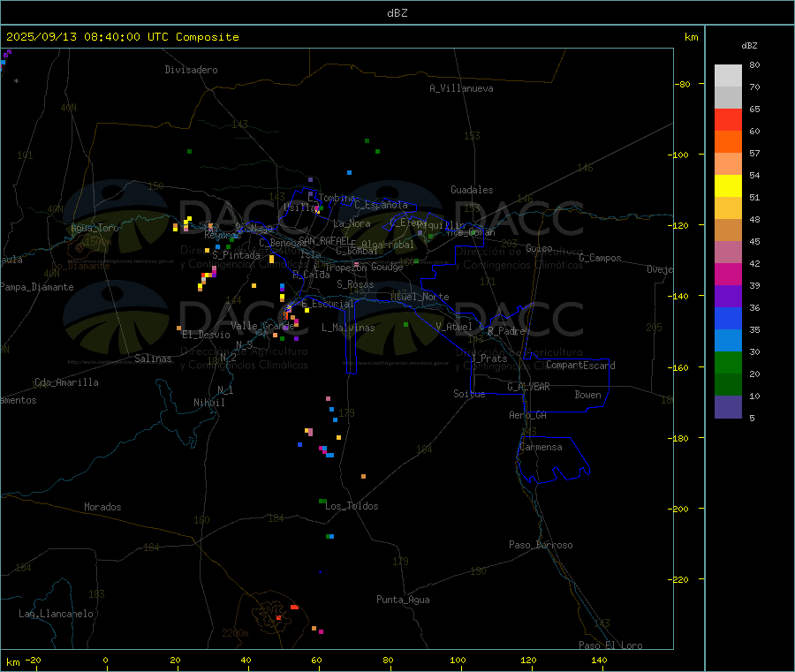Click the light gray swatch below 80 dBZ
The width and height of the screenshot is (795, 672).
(x=728, y=75)
